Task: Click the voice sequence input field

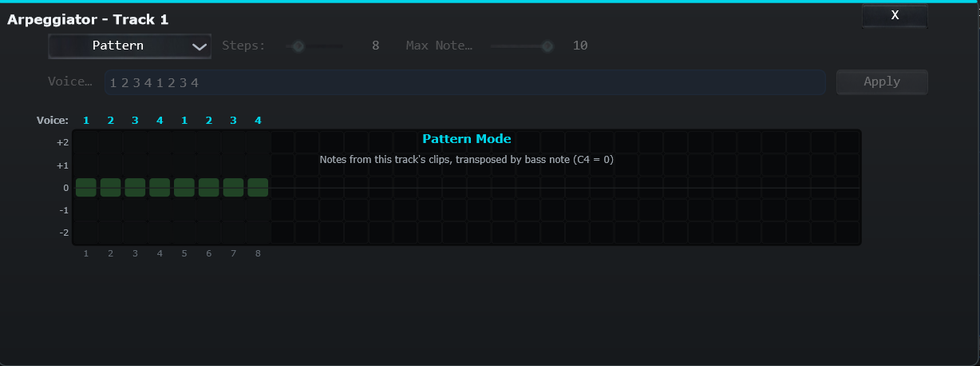Action: 464,82
